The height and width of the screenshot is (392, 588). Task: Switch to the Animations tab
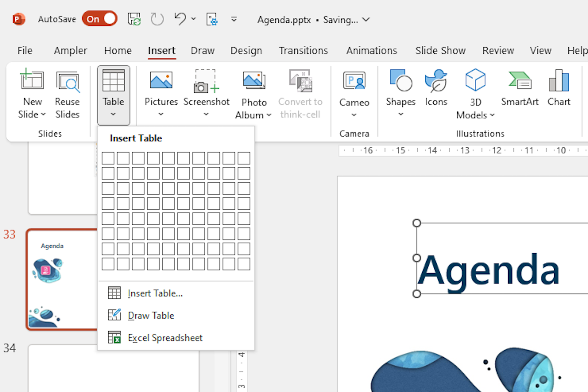[x=371, y=50]
